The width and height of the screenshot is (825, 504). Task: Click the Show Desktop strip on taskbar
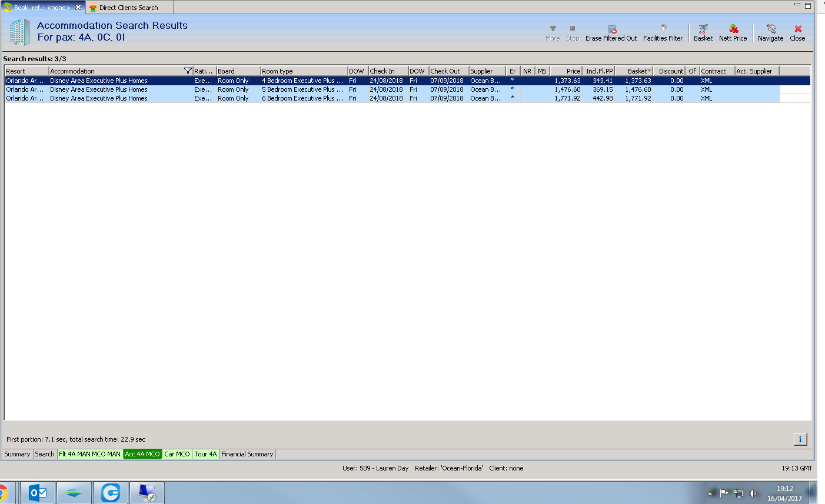(x=813, y=493)
